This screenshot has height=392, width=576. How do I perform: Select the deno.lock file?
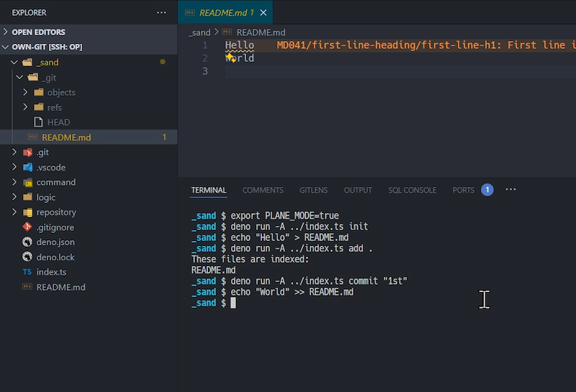[x=55, y=257]
